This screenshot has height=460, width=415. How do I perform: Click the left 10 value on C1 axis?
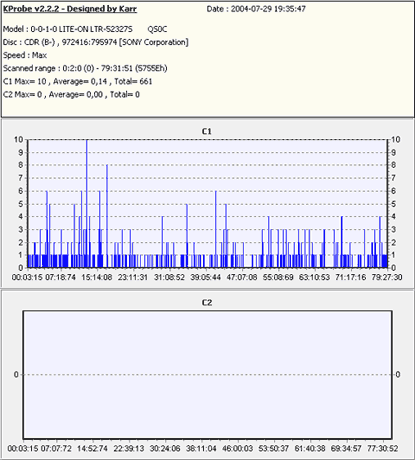(18, 139)
